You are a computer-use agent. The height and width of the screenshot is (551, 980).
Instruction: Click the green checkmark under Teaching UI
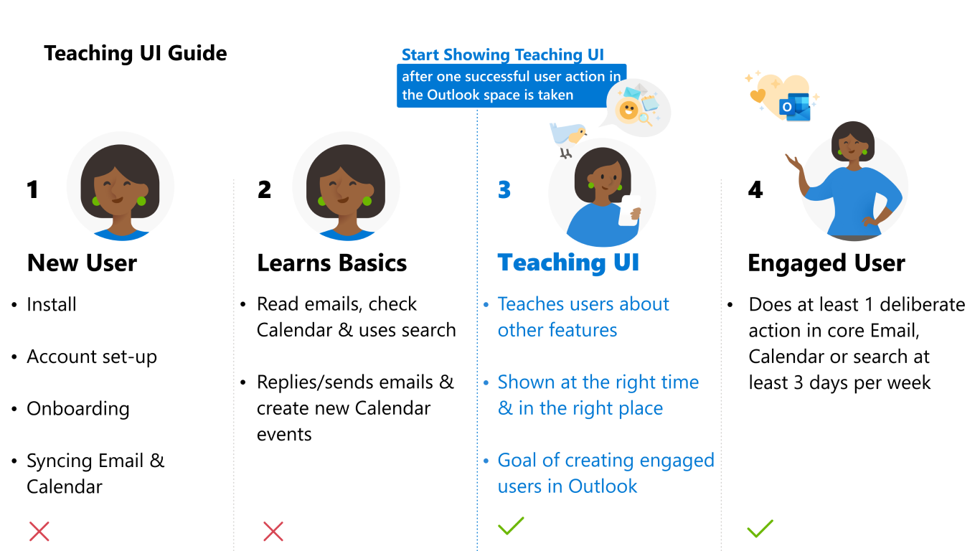click(511, 526)
